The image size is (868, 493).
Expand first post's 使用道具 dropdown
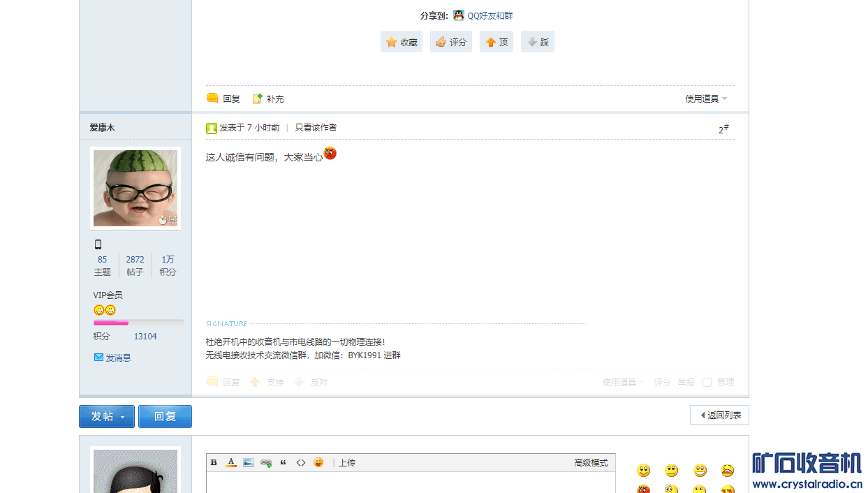(x=706, y=98)
